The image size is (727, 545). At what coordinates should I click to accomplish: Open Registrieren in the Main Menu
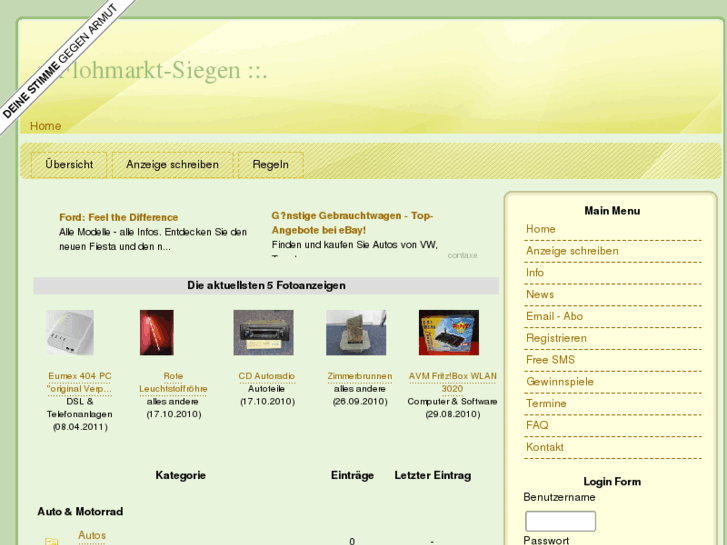[x=556, y=338]
